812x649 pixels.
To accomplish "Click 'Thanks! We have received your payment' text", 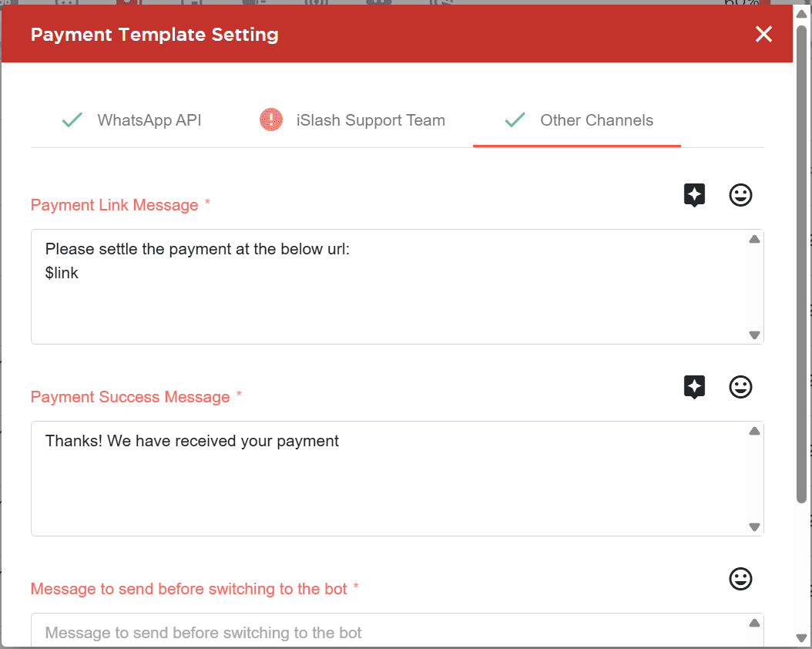I will (192, 441).
